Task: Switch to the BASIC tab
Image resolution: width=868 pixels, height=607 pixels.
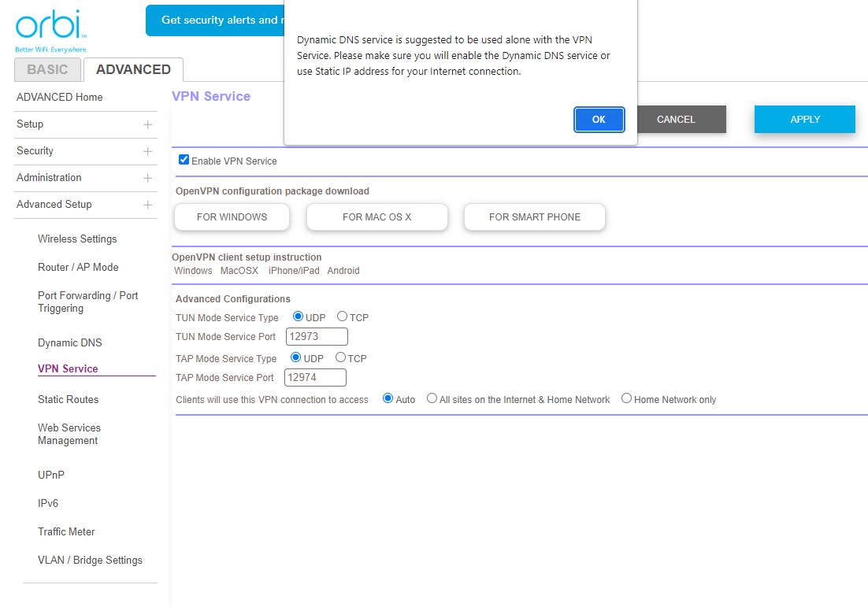Action: click(47, 69)
